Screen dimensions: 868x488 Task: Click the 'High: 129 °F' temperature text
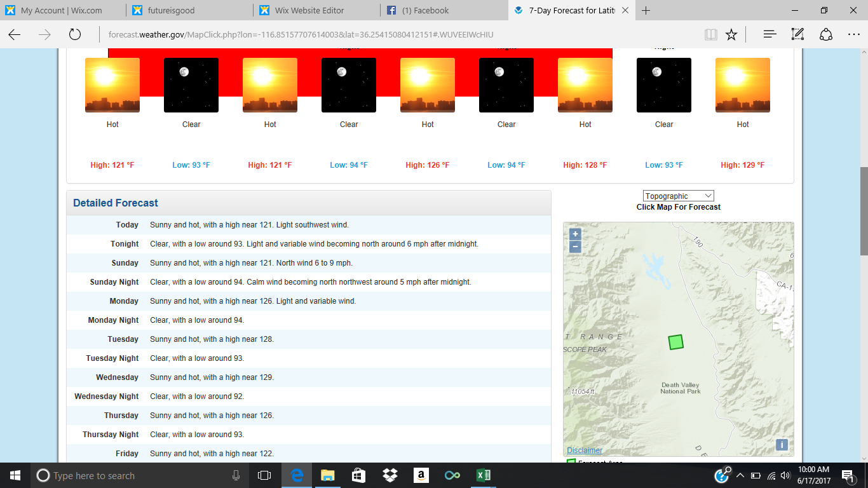743,165
